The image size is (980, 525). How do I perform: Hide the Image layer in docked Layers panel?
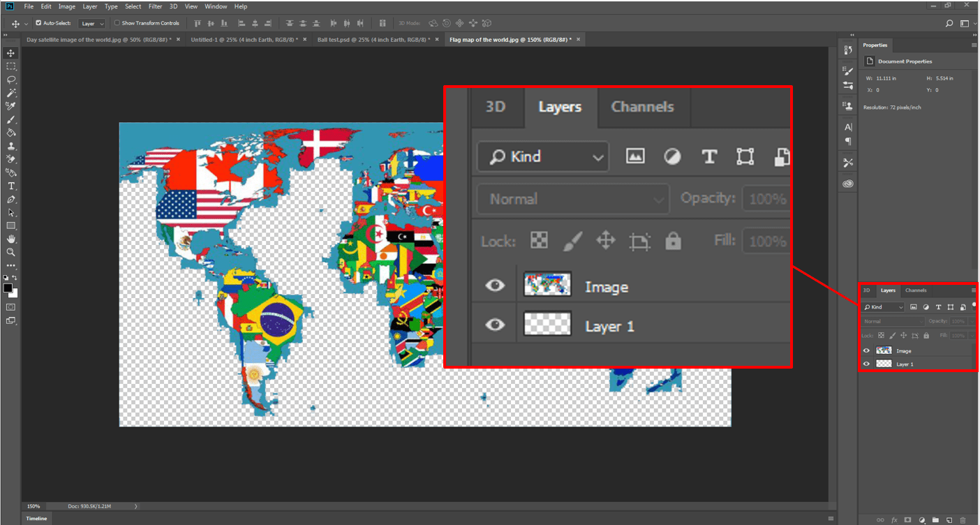[x=867, y=350]
